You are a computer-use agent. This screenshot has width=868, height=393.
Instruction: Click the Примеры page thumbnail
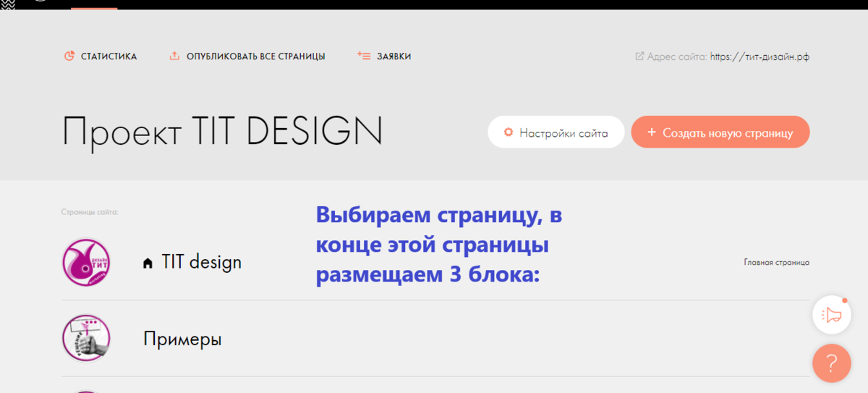(86, 338)
